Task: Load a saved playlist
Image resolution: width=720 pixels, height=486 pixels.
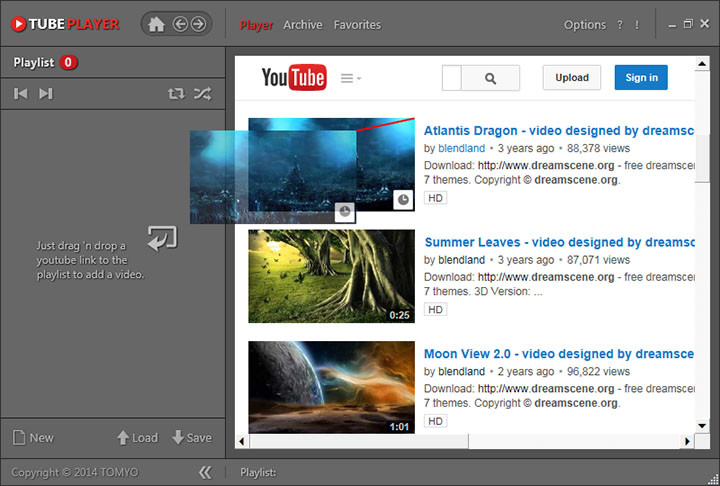Action: (137, 438)
